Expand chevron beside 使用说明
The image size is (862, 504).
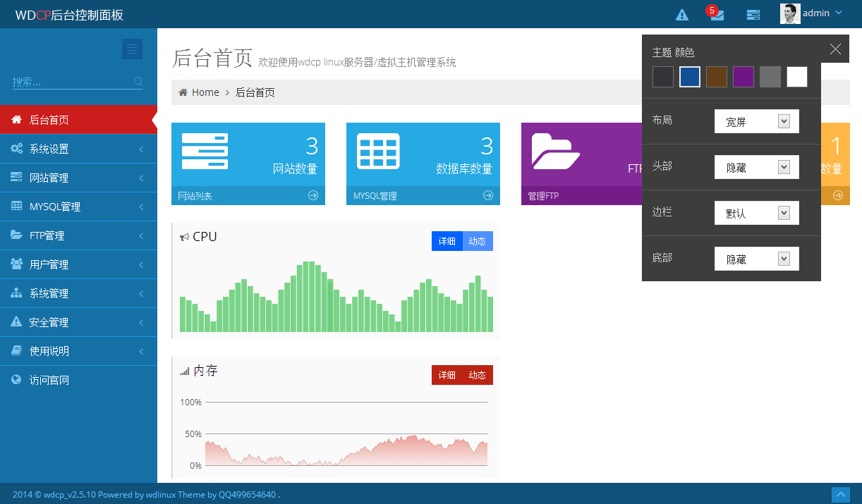point(141,352)
